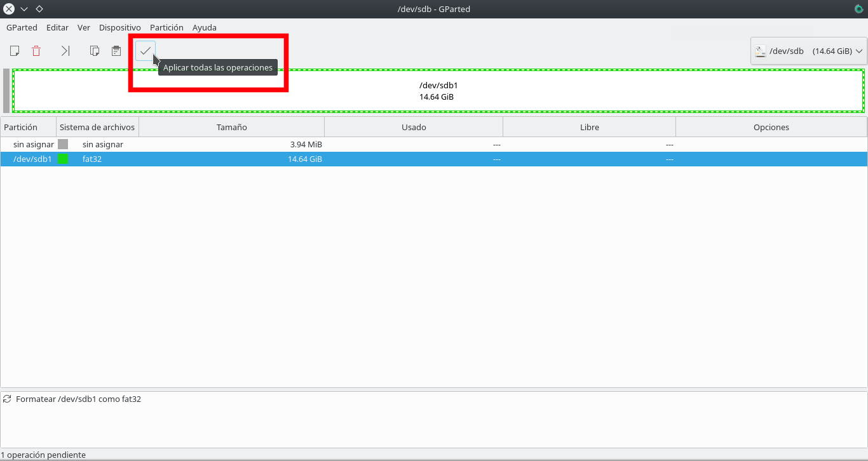Click the diamond maximize title bar button

coord(39,9)
